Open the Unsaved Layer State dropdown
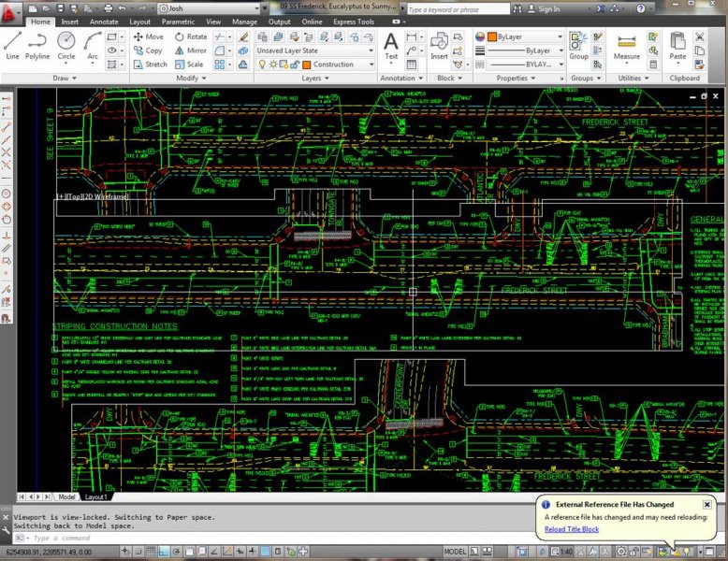 tap(315, 50)
